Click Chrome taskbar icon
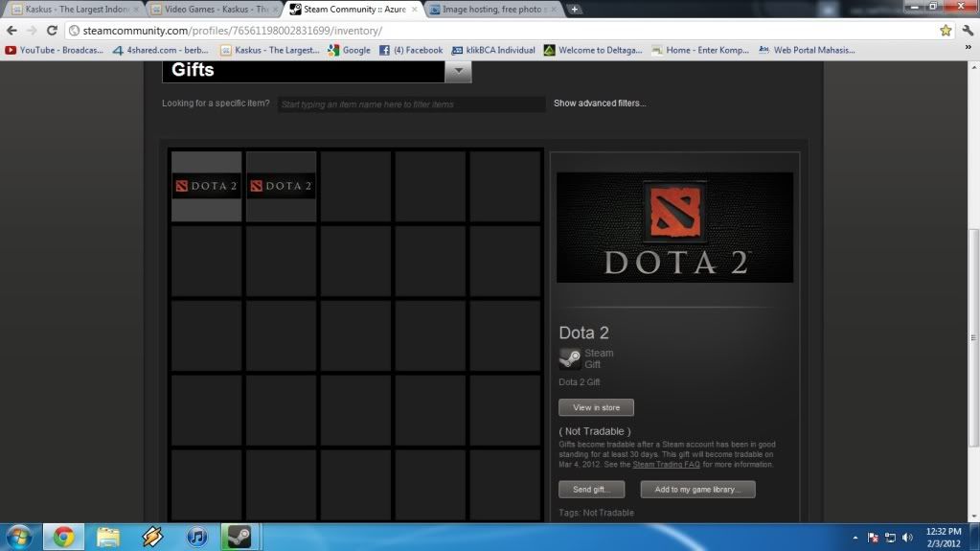 tap(63, 538)
